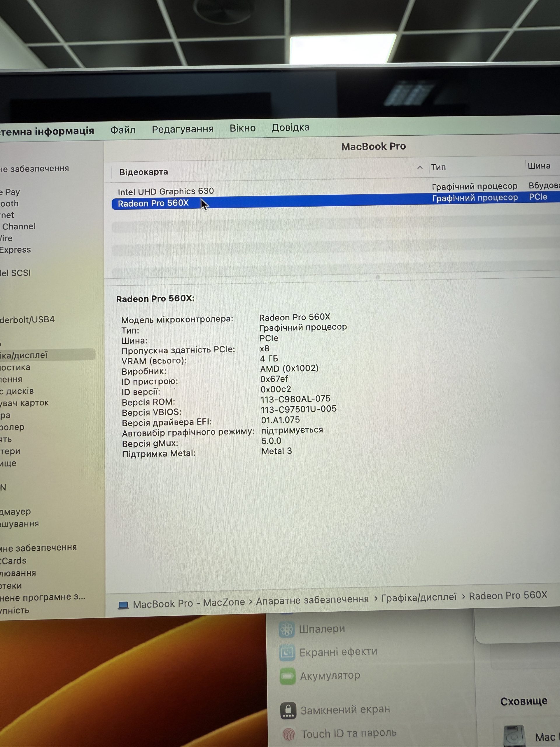
Task: Click the gMux version 5.0.0
Action: pyautogui.click(x=271, y=441)
